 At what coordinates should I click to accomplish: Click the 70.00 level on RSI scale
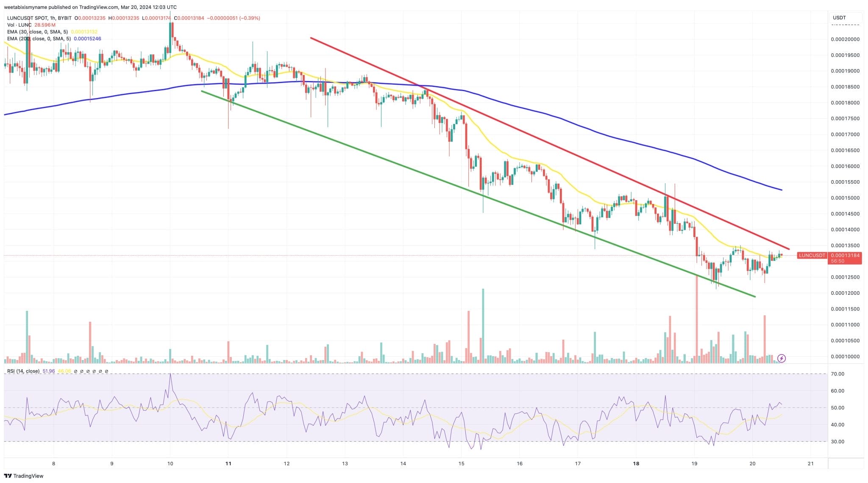click(837, 374)
